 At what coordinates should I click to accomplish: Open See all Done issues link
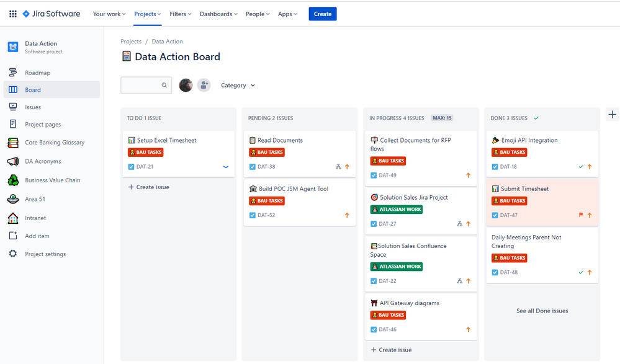(541, 311)
